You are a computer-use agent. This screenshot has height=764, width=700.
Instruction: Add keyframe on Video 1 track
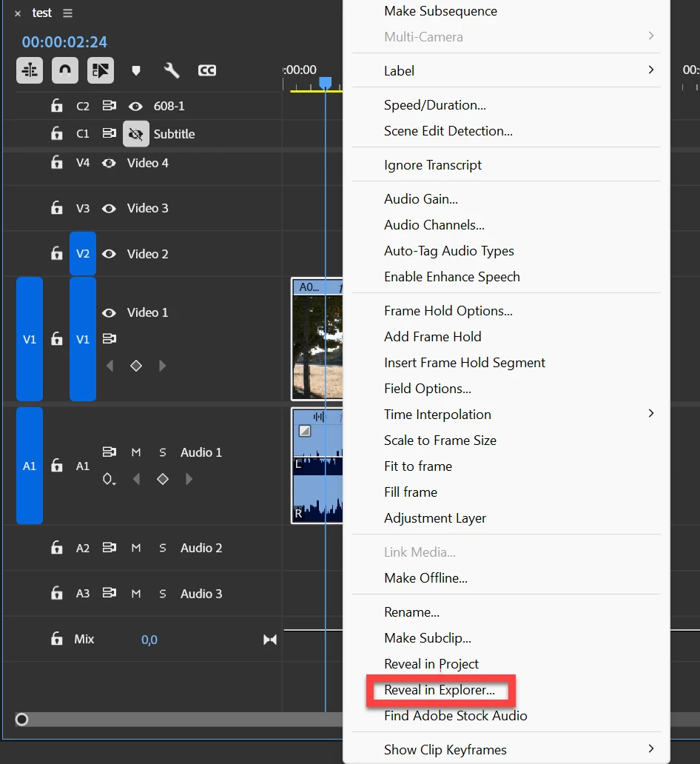[136, 366]
